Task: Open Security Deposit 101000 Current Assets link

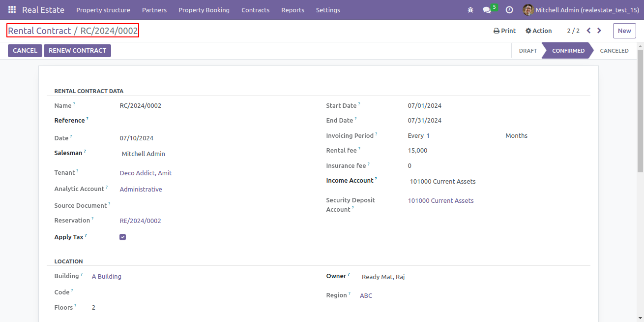Action: pyautogui.click(x=440, y=200)
